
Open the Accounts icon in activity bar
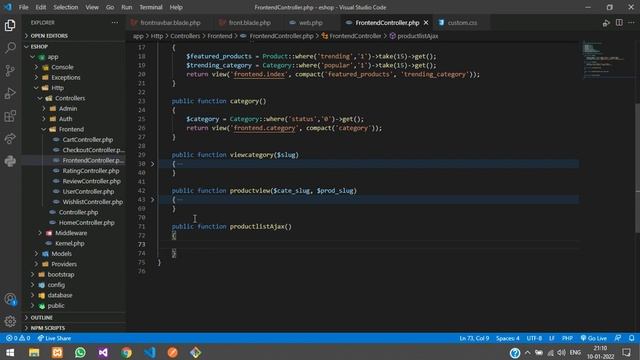click(x=10, y=299)
